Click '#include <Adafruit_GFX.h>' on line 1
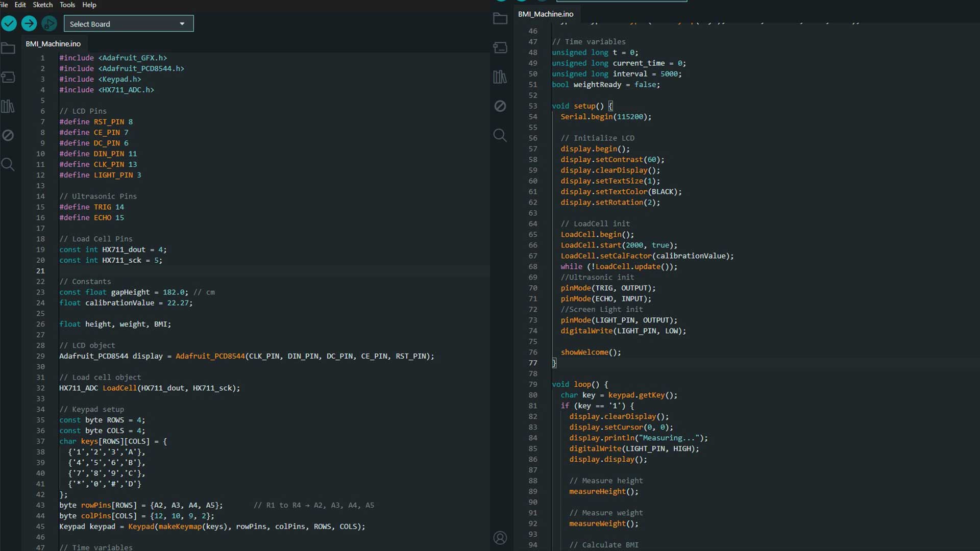The image size is (980, 551). click(x=113, y=58)
